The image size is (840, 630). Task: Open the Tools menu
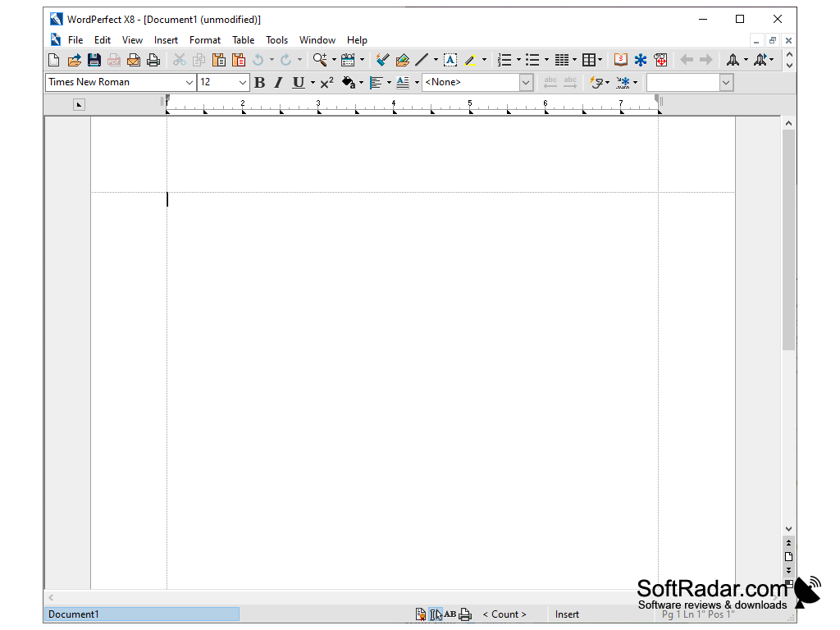click(276, 39)
